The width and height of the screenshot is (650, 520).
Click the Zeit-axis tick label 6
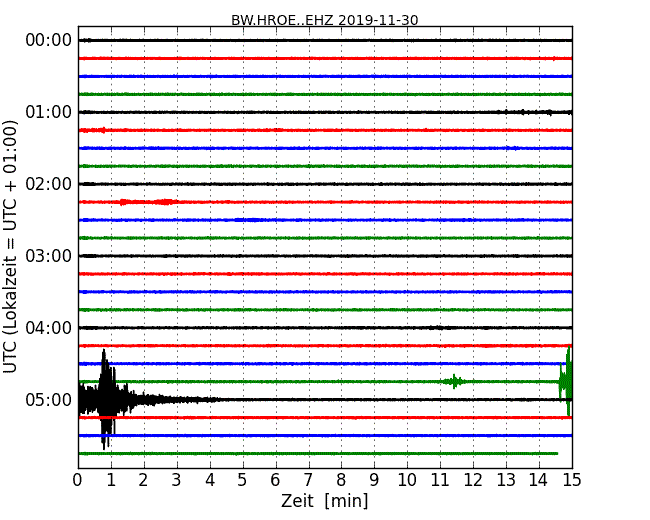(275, 480)
